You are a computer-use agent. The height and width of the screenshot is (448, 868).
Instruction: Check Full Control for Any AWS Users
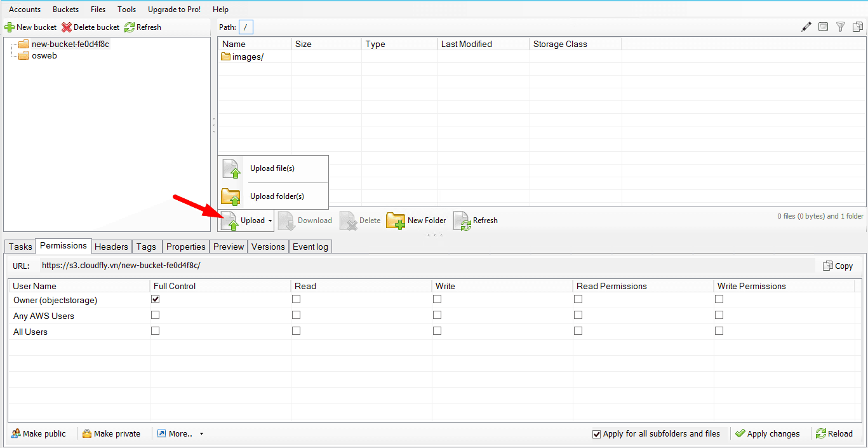click(155, 315)
